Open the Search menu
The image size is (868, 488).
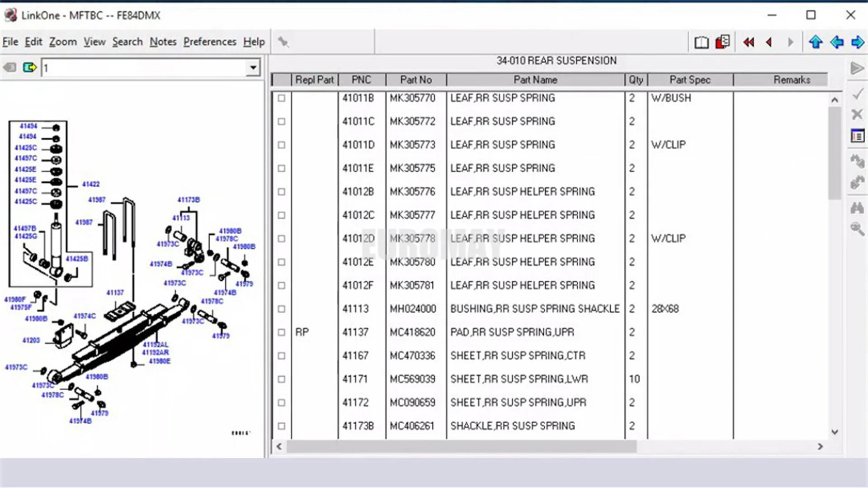point(127,42)
